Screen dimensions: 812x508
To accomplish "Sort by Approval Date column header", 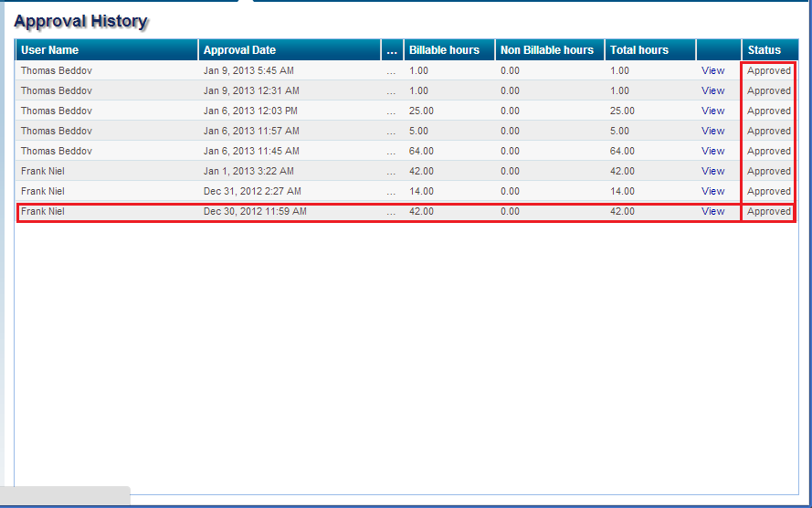I will coord(239,50).
